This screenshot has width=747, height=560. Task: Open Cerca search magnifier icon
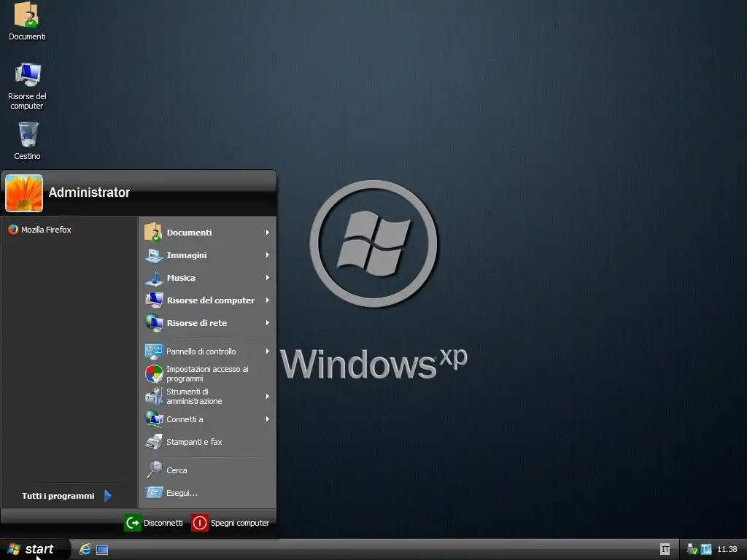click(x=153, y=470)
